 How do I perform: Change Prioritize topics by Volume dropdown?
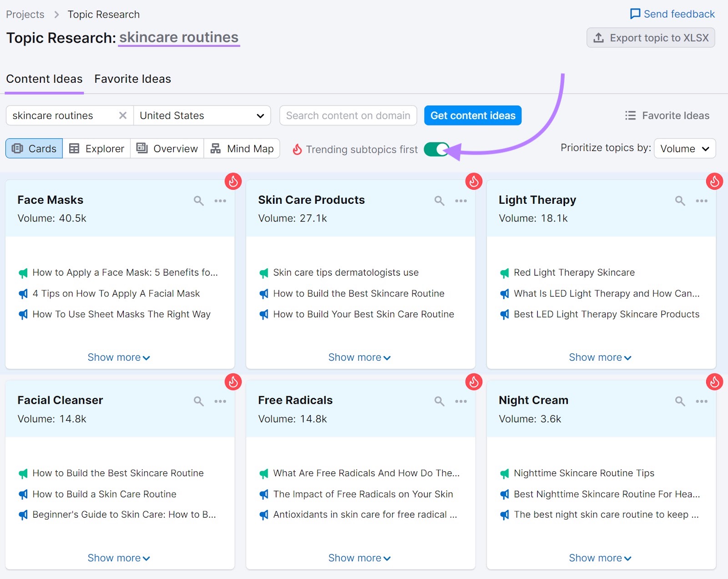point(684,148)
